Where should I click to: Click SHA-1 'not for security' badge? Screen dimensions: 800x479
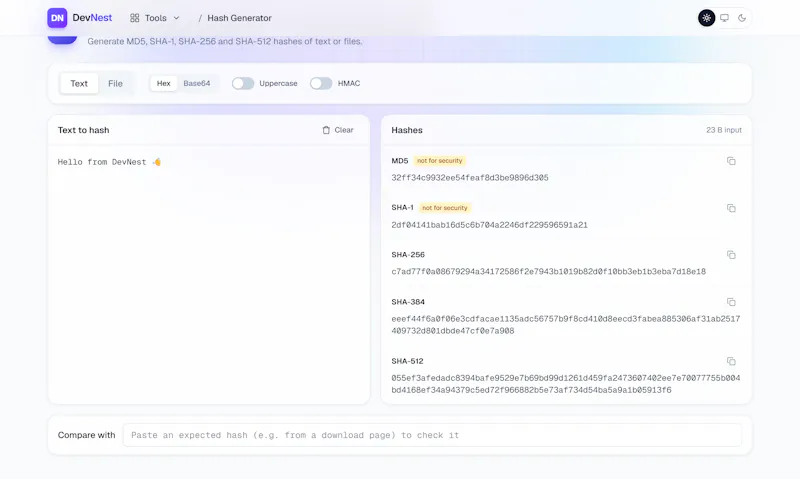444,208
